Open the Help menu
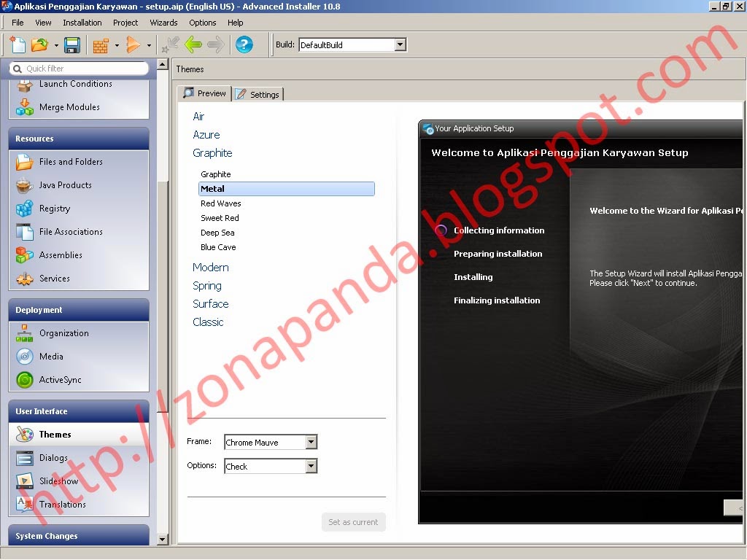 click(236, 23)
